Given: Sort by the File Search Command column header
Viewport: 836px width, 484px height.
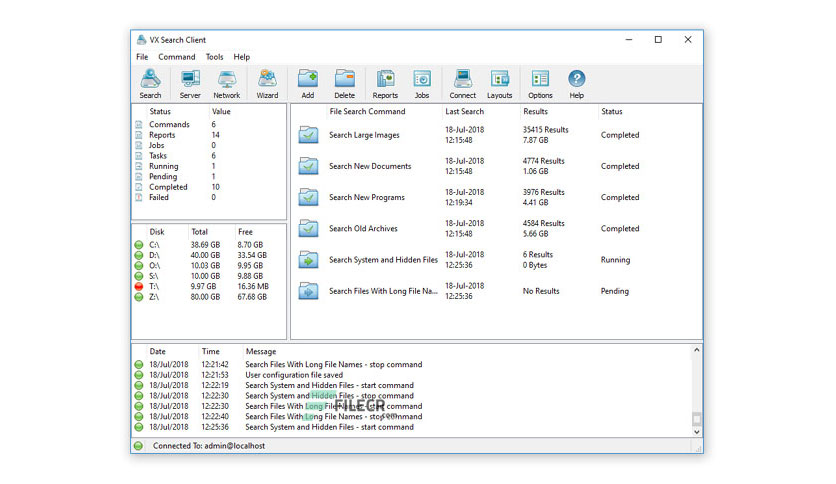Looking at the screenshot, I should (x=367, y=111).
